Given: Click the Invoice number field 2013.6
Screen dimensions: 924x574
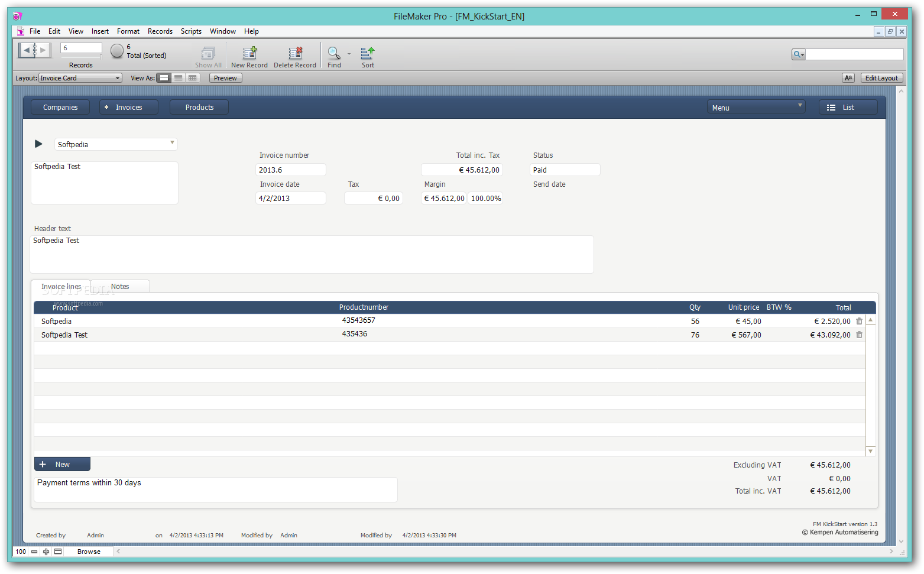Looking at the screenshot, I should click(x=291, y=170).
